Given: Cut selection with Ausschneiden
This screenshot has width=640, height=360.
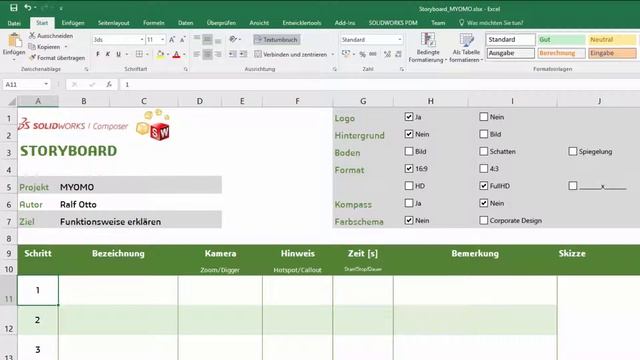Looking at the screenshot, I should pos(51,36).
